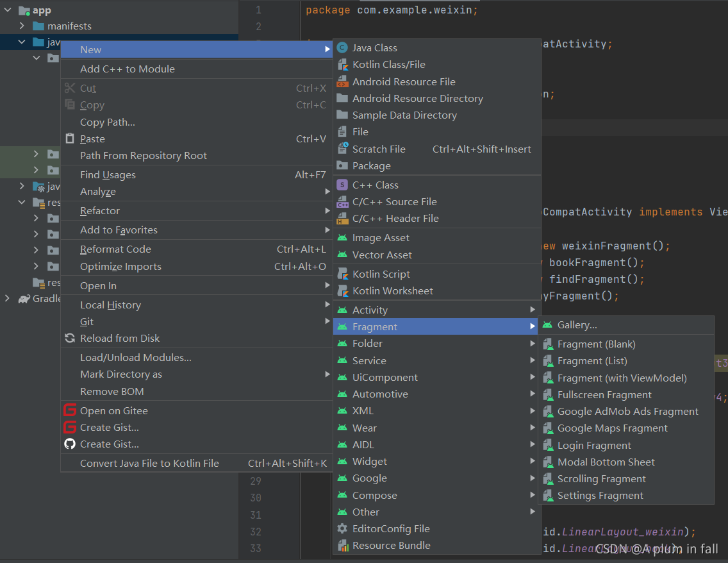This screenshot has height=563, width=728.
Task: Click the Android Resource File icon
Action: [342, 81]
